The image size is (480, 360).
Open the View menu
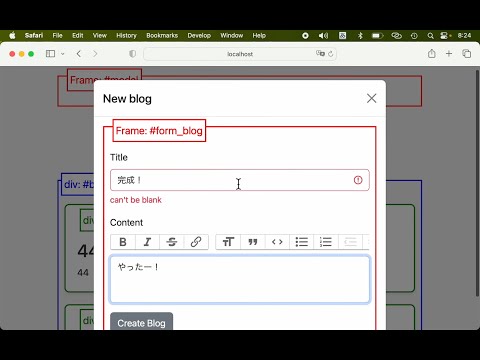(100, 36)
